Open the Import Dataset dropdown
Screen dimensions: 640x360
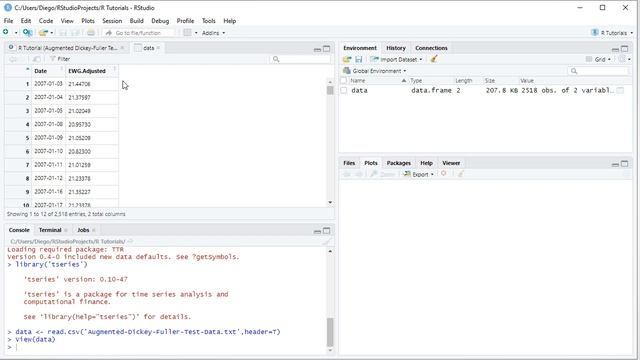tap(396, 60)
